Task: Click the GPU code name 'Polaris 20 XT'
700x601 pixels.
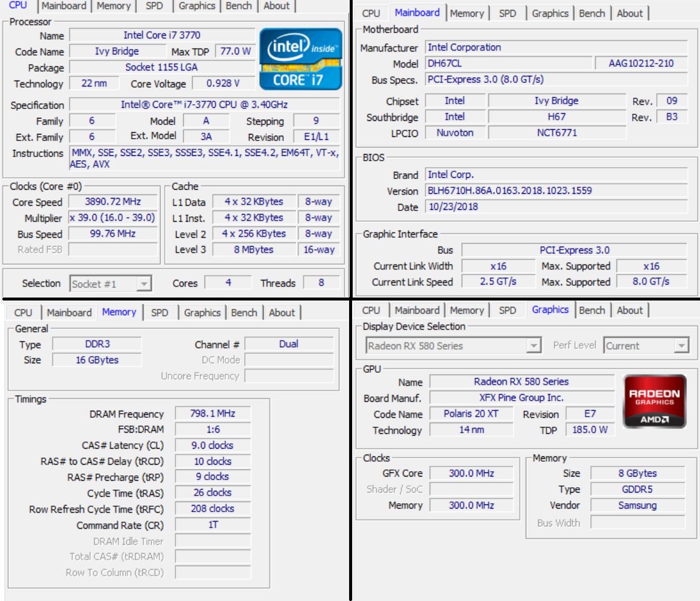Action: click(x=471, y=414)
